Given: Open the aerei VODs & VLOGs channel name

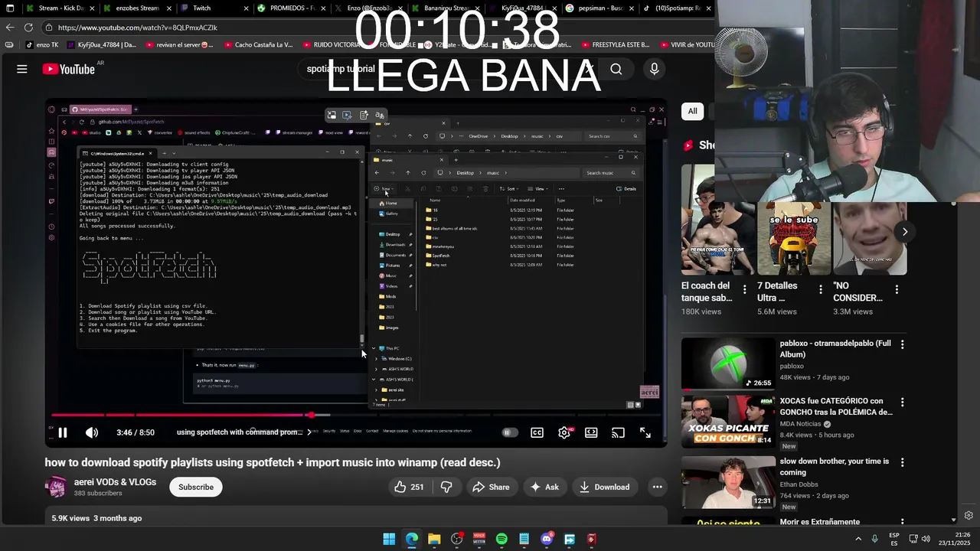Looking at the screenshot, I should [x=115, y=482].
